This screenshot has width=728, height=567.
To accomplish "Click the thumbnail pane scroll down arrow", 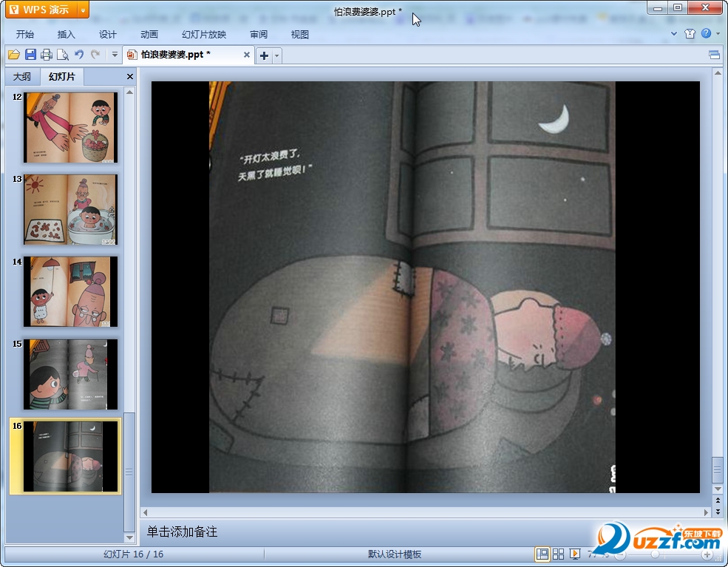I will (129, 537).
